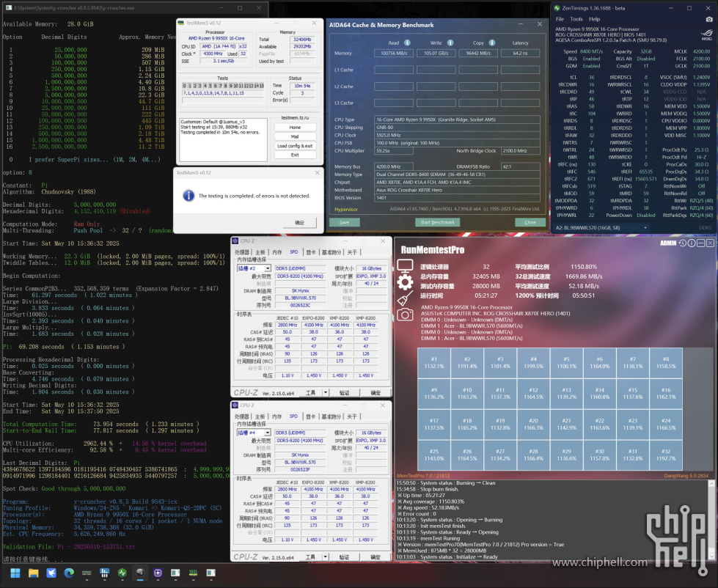Screen dimensions: 718x588
Task: Click the ROG logo in ZenTimings
Action: 706,35
